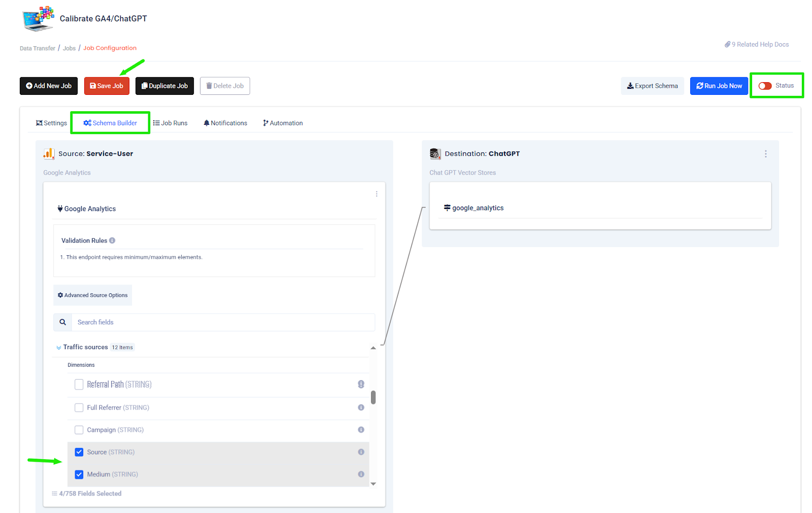The image size is (812, 513).
Task: Go to Jobs breadcrumb
Action: pyautogui.click(x=70, y=49)
